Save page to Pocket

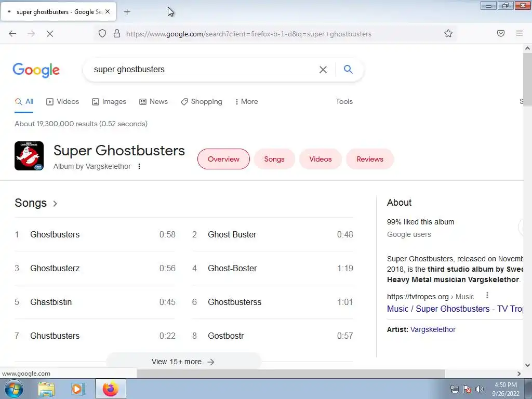click(501, 33)
